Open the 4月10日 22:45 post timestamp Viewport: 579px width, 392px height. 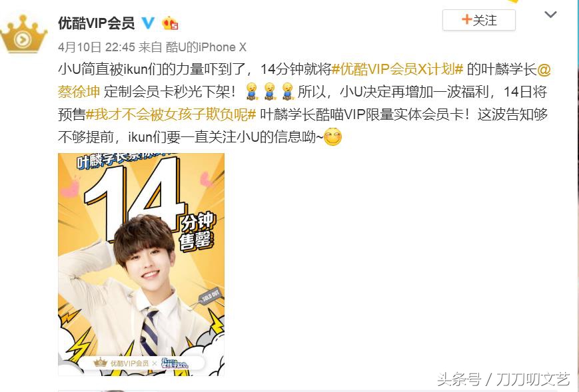pos(97,47)
